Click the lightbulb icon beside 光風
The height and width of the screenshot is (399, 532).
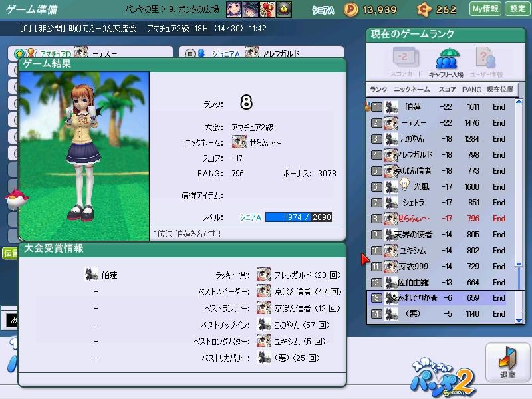point(404,184)
